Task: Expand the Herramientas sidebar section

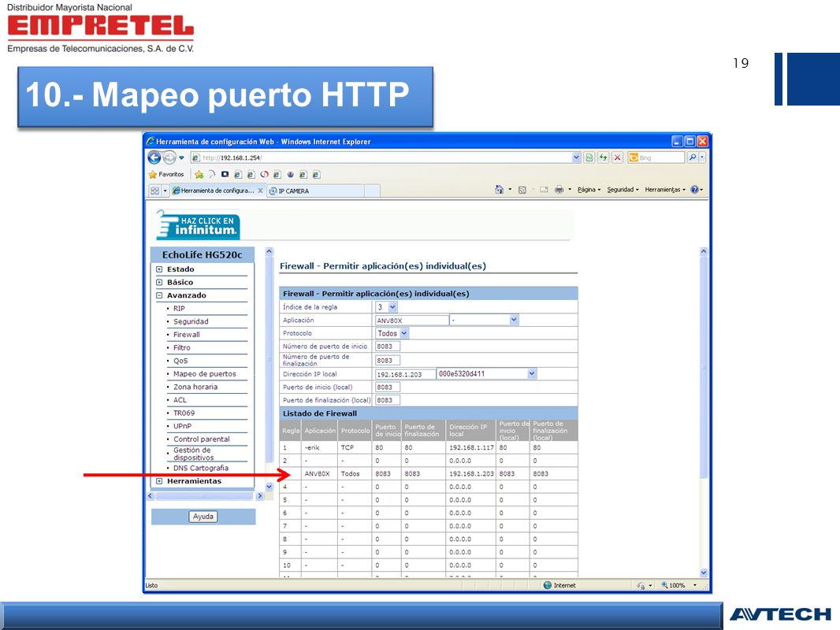Action: [x=159, y=481]
